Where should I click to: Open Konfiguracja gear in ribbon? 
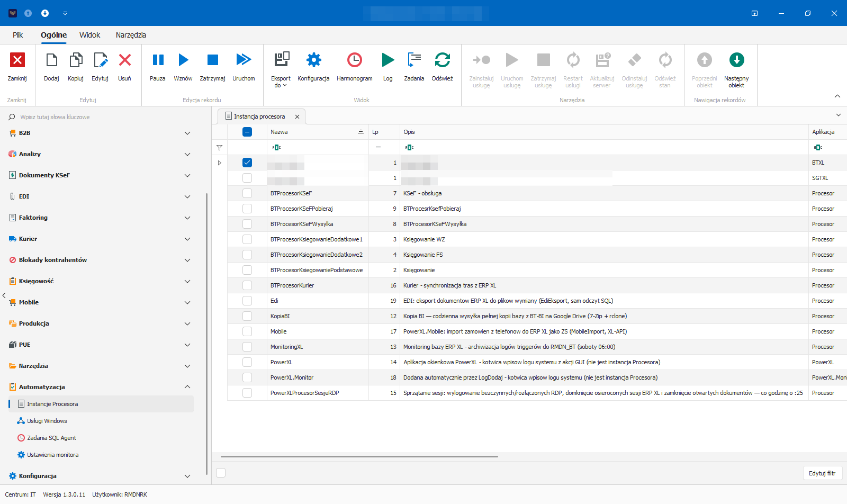313,60
